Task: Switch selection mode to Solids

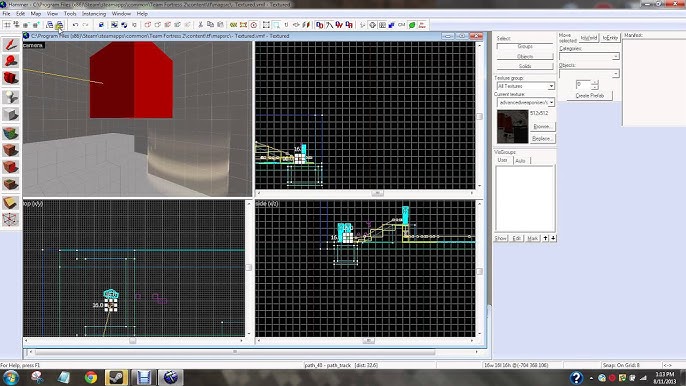Action: click(x=525, y=66)
